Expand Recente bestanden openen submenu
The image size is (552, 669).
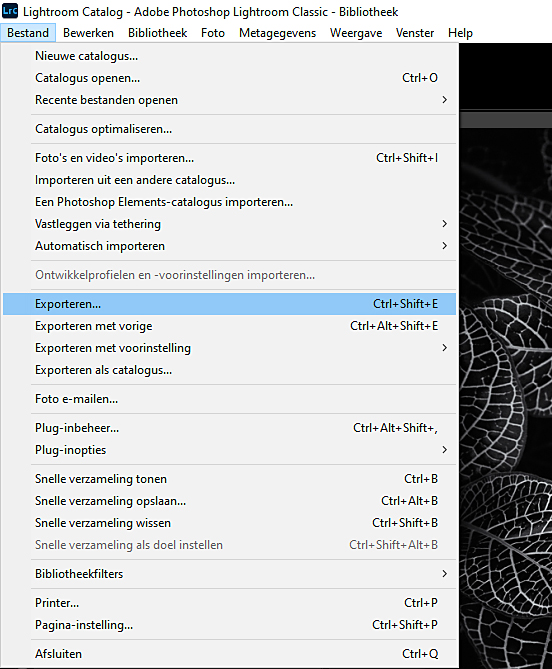pos(230,100)
